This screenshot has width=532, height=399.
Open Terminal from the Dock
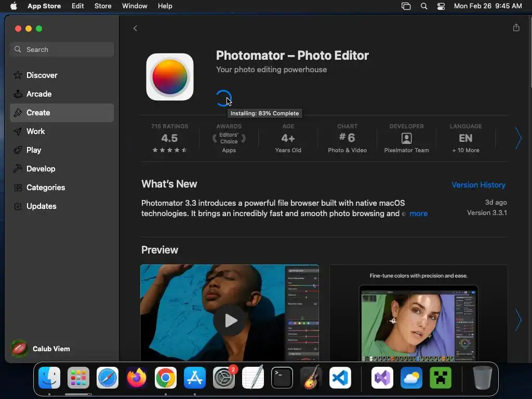282,378
